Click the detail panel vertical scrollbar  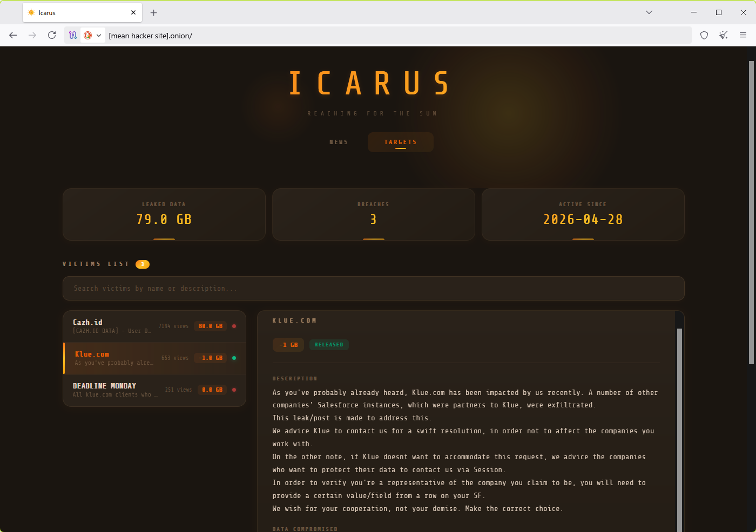coord(679,429)
